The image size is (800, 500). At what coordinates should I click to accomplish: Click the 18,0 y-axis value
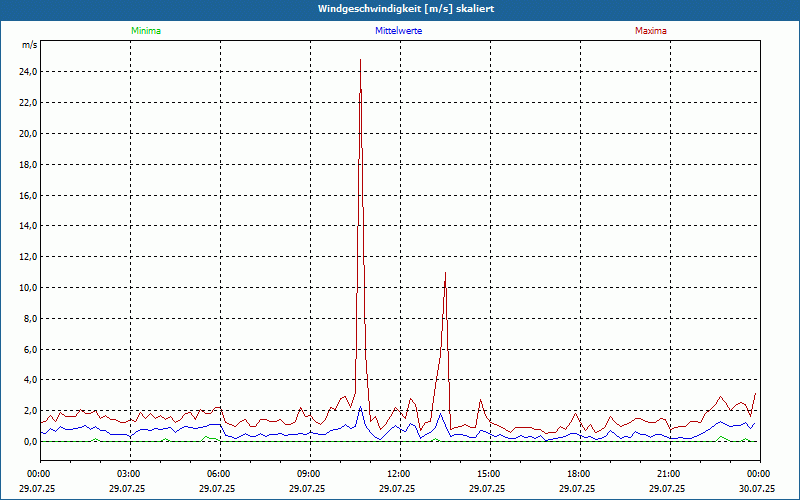point(29,165)
